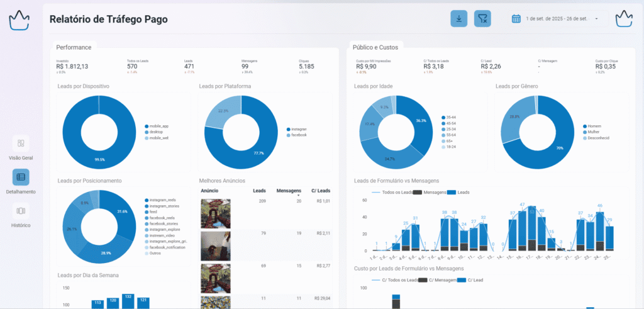Click the sort arrow under Mensagens column
Screen dimensions: 644x309
pos(299,196)
